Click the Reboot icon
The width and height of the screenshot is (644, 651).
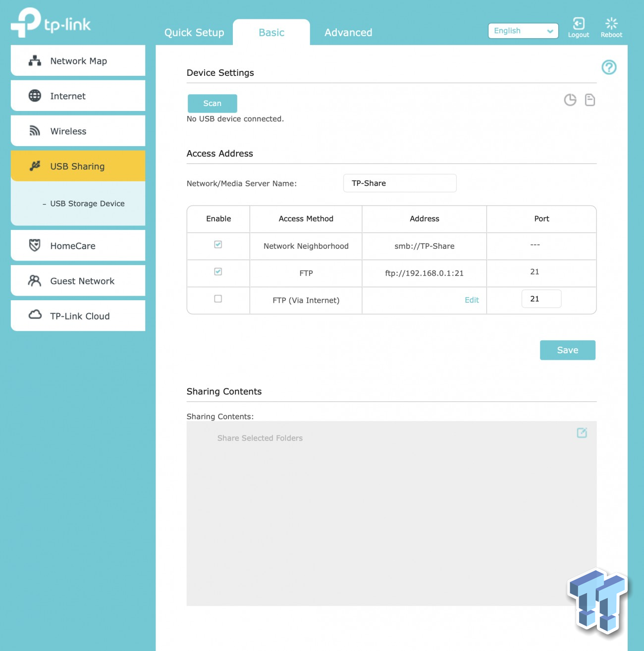pos(611,24)
